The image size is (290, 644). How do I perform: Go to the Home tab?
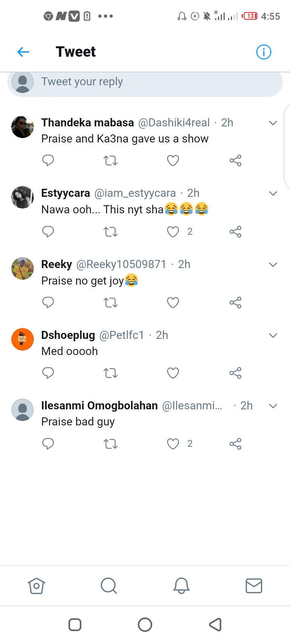pyautogui.click(x=36, y=586)
